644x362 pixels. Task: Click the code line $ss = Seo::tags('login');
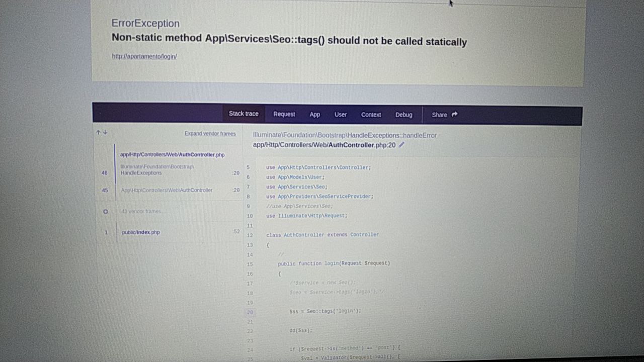(x=325, y=311)
